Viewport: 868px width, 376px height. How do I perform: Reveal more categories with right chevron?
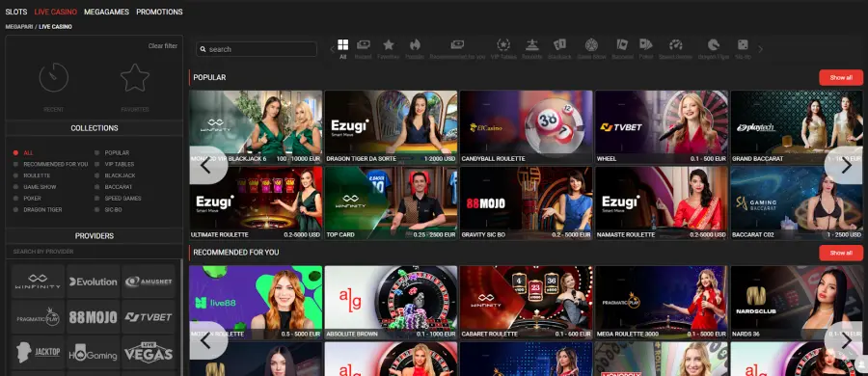pos(760,49)
